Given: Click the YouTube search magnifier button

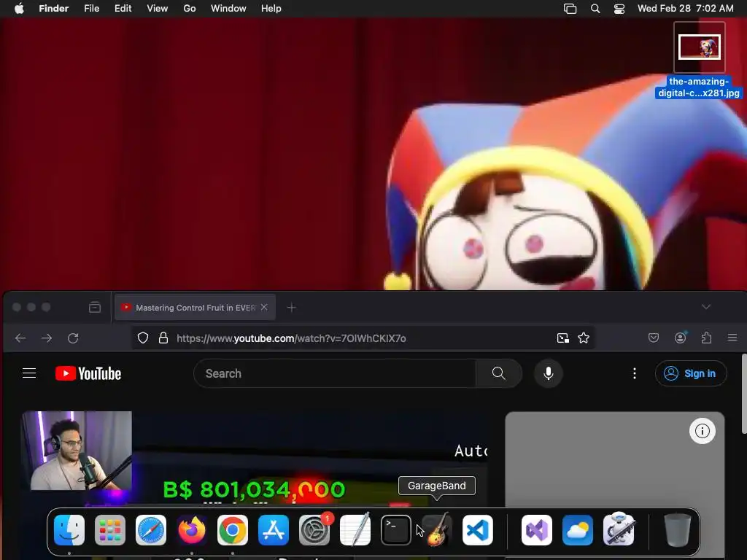Looking at the screenshot, I should tap(499, 373).
